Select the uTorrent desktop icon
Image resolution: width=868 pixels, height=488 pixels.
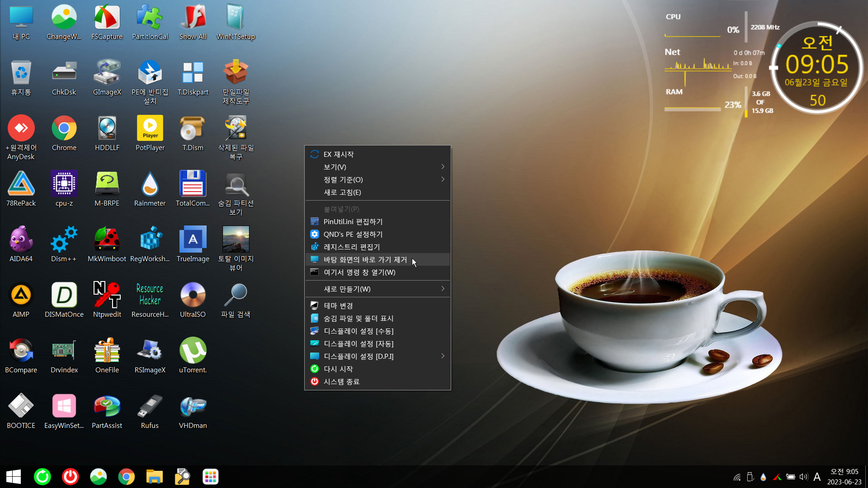click(x=193, y=356)
